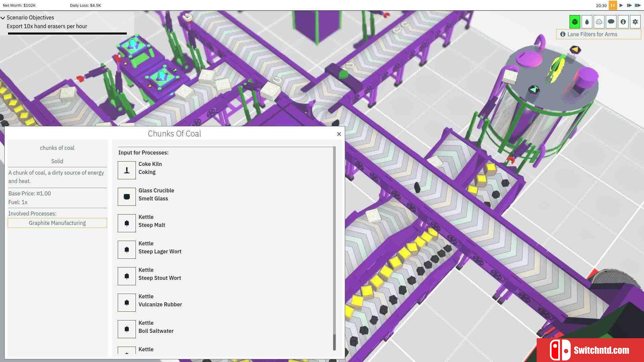Click the Kettle Steep Malt icon
The height and width of the screenshot is (362, 644).
pyautogui.click(x=127, y=223)
